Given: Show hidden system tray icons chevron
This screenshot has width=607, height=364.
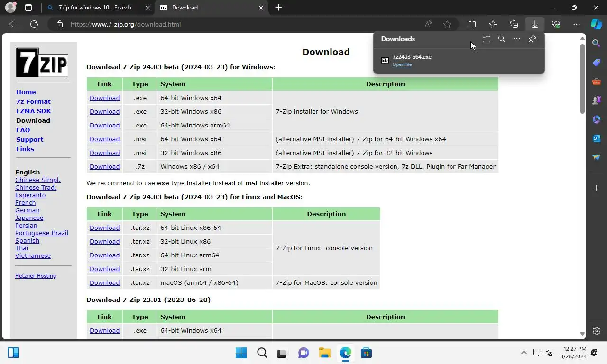Looking at the screenshot, I should coord(524,353).
